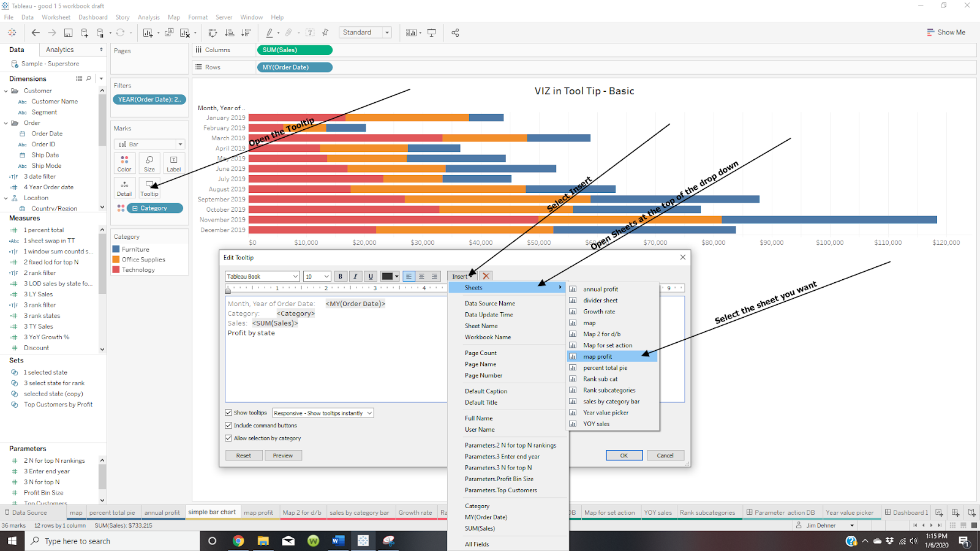Toggle Allow selection by category
Viewport: 980px width, 551px height.
coord(228,438)
